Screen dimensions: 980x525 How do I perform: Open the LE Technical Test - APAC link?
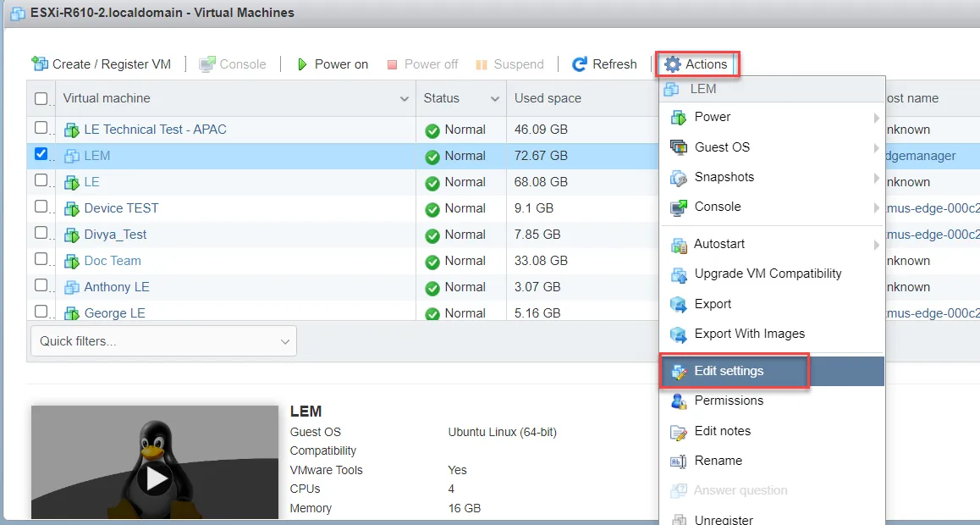click(x=155, y=130)
